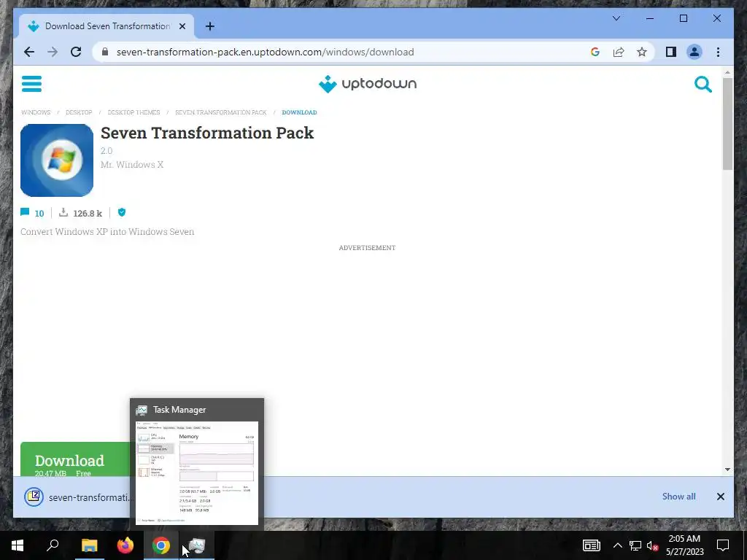Click the blue security shield icon
The width and height of the screenshot is (747, 560).
(x=122, y=212)
